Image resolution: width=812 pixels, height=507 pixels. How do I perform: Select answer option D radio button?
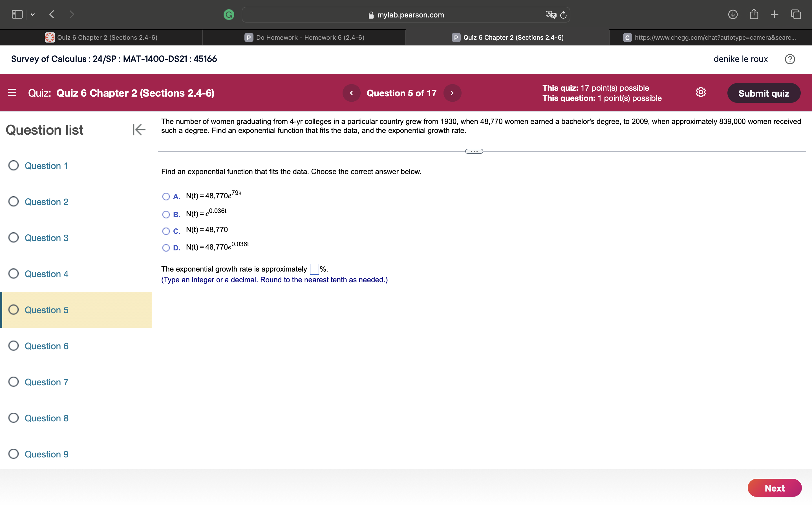click(x=166, y=248)
